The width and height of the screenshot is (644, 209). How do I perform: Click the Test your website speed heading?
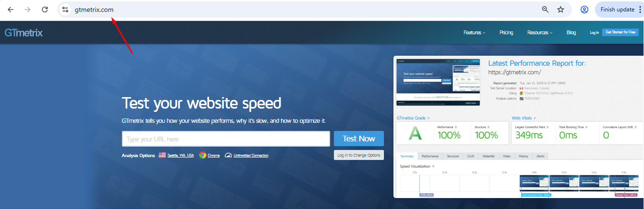[201, 103]
